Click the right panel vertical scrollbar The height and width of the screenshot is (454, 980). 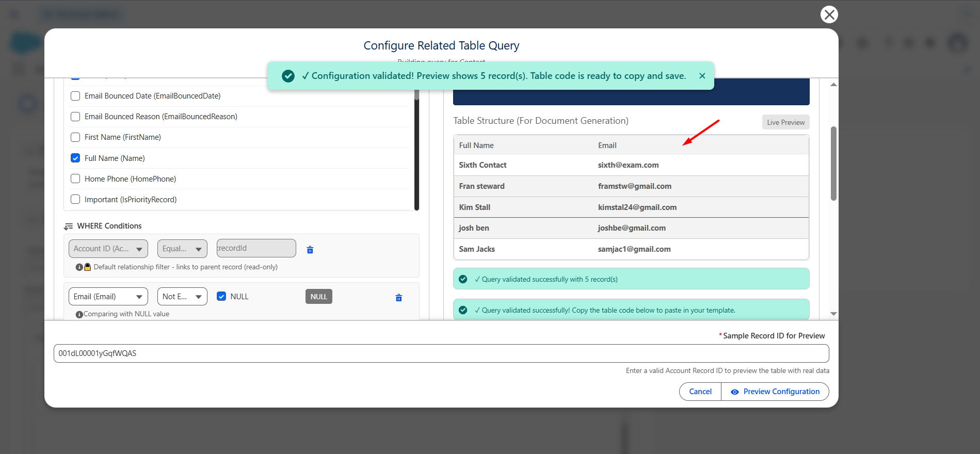pyautogui.click(x=833, y=163)
